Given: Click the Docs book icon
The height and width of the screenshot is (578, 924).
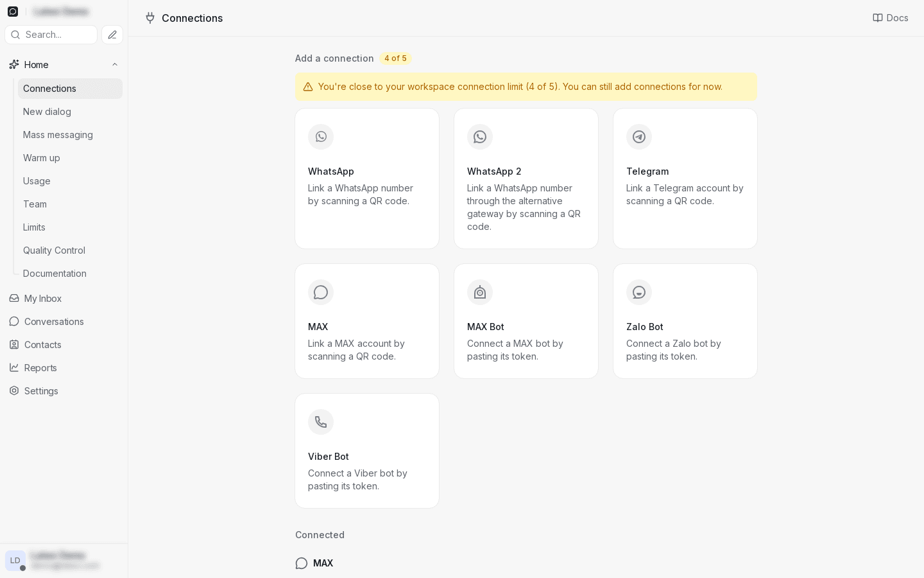Looking at the screenshot, I should [x=878, y=18].
